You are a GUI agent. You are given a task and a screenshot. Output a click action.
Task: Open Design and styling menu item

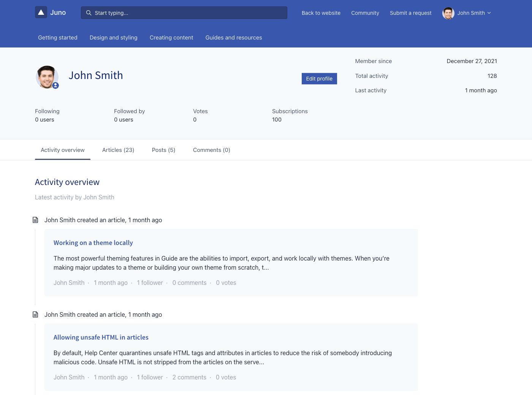113,38
